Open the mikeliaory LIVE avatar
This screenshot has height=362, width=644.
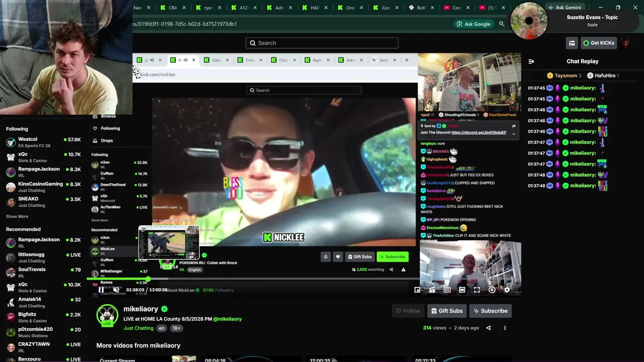click(107, 315)
